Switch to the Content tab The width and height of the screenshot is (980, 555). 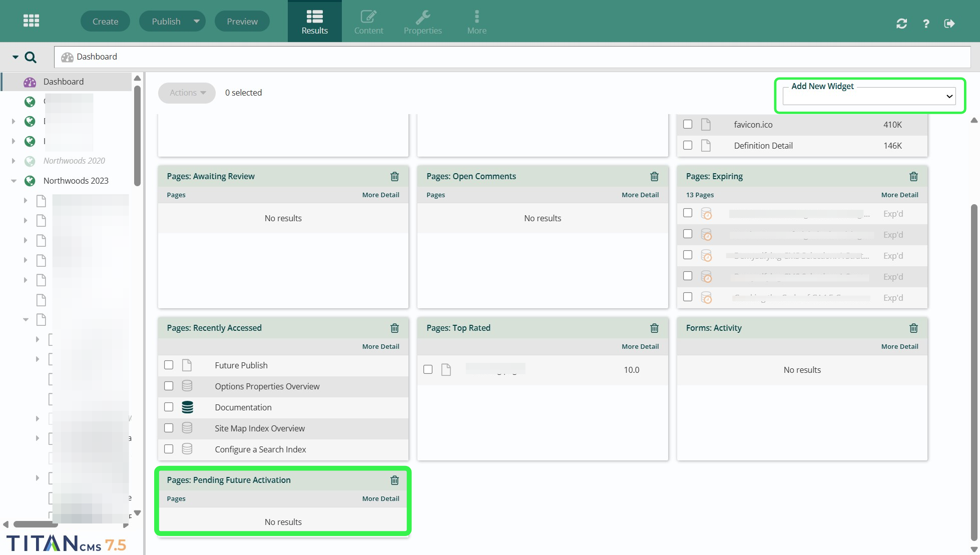point(368,21)
